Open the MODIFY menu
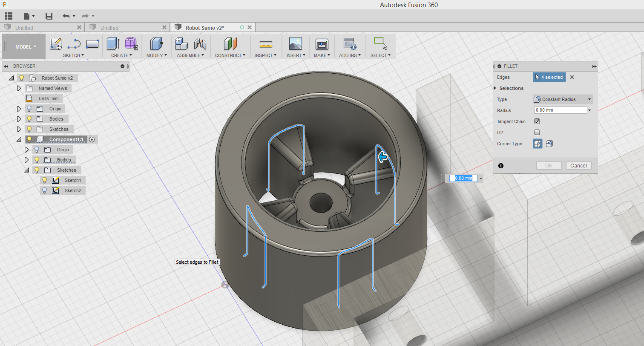The image size is (644, 346). [156, 55]
